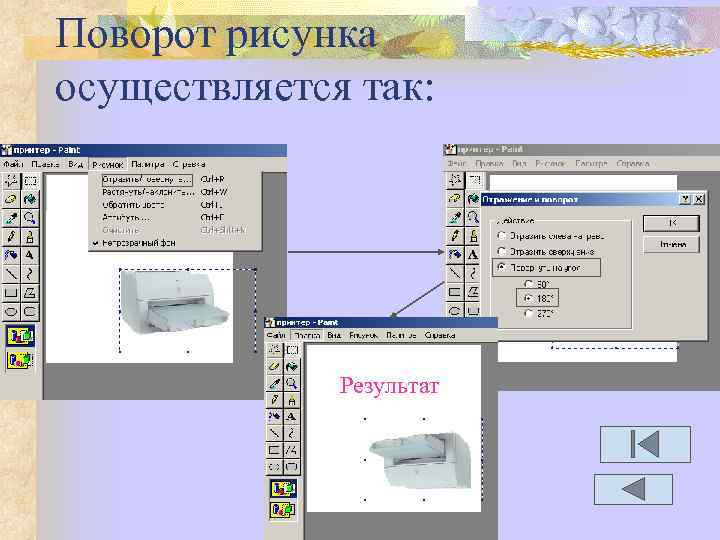Open Справка menu in left Paint window
This screenshot has width=720, height=540.
pyautogui.click(x=189, y=164)
